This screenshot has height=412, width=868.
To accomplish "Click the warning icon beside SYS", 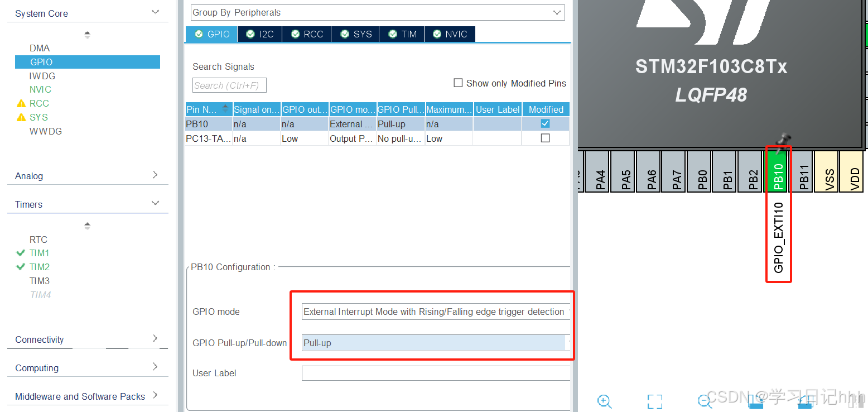I will click(21, 117).
